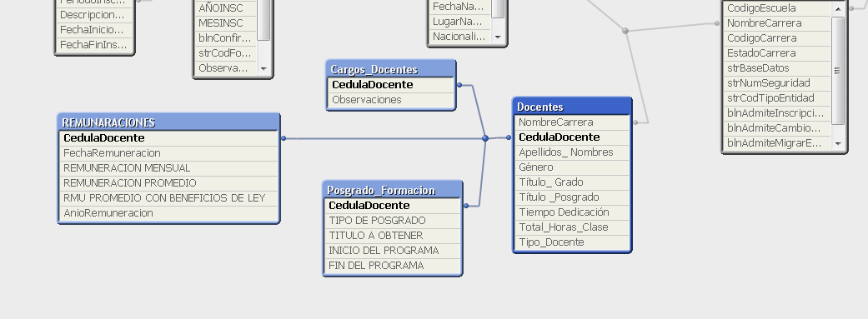868x319 pixels.
Task: Select the Título_ Grado field
Action: coord(572,182)
